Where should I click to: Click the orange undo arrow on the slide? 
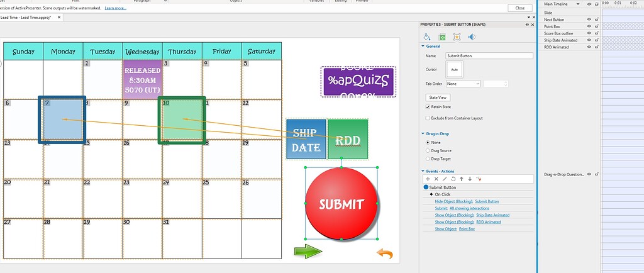pyautogui.click(x=385, y=253)
